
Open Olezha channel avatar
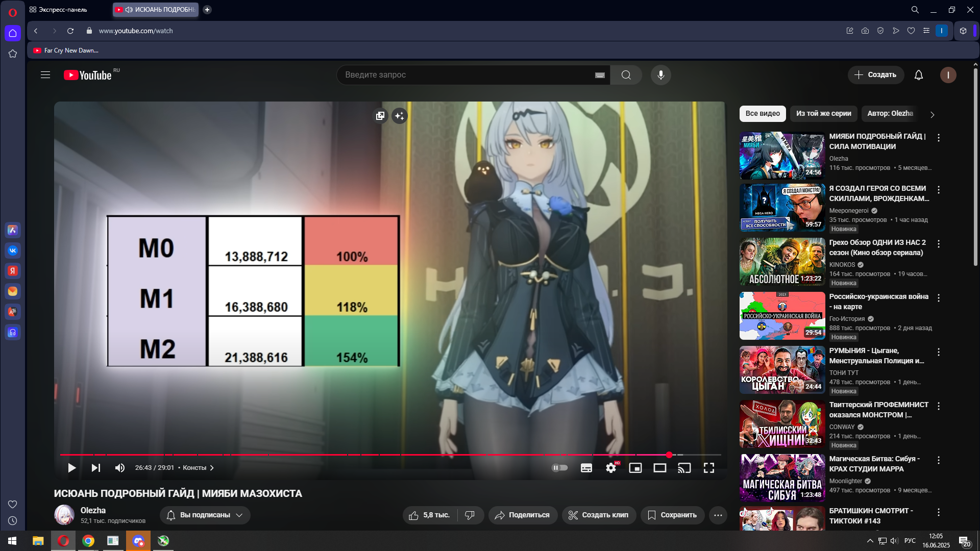pos(64,515)
